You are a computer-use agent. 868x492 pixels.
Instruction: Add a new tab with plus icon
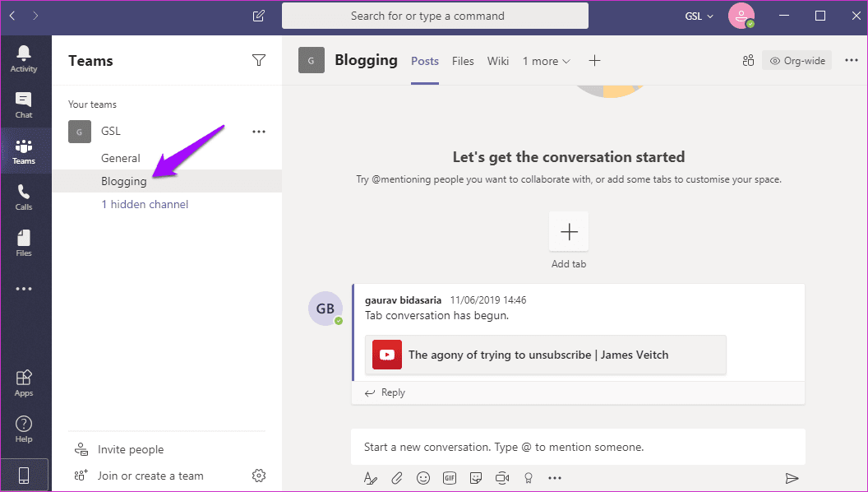coord(594,60)
